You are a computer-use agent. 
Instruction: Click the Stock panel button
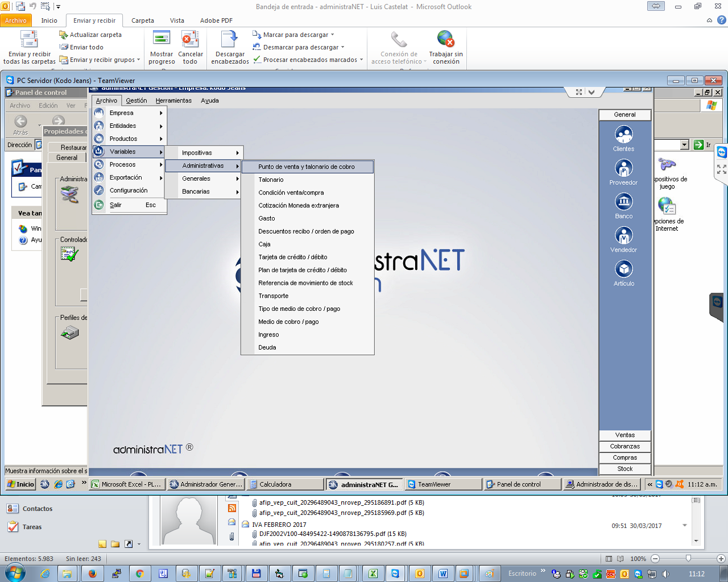pos(624,469)
